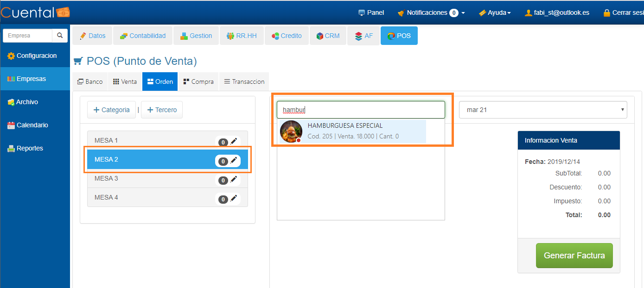Click the pencil edit icon for MESA 1
644x288 pixels.
coord(234,141)
